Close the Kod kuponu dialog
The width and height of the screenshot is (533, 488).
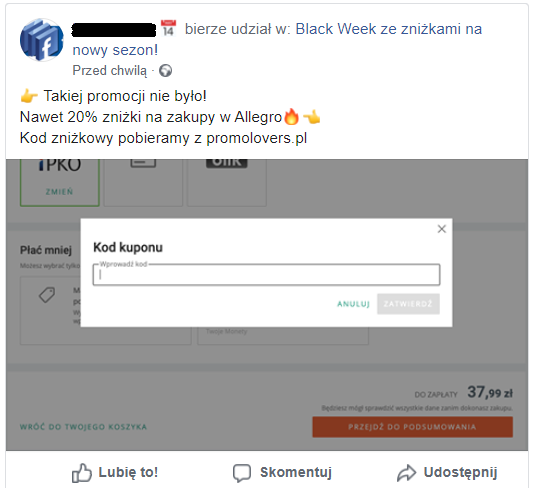(442, 229)
